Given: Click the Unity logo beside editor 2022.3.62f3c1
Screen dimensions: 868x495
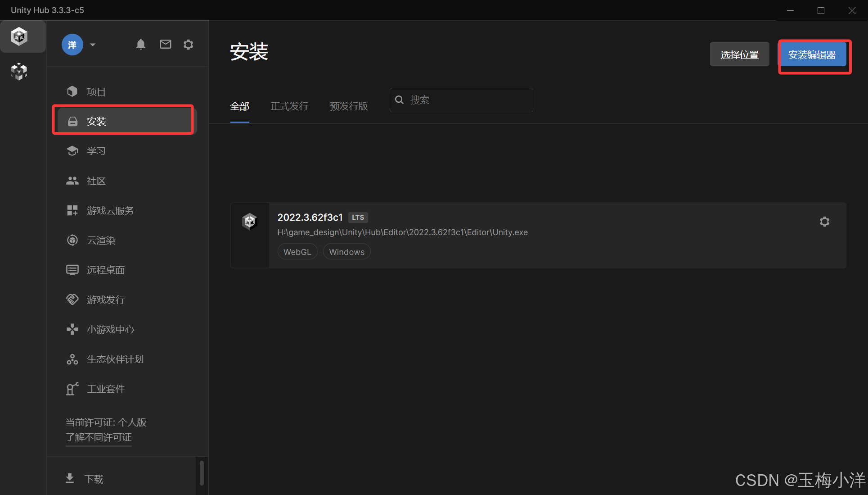Looking at the screenshot, I should (249, 221).
